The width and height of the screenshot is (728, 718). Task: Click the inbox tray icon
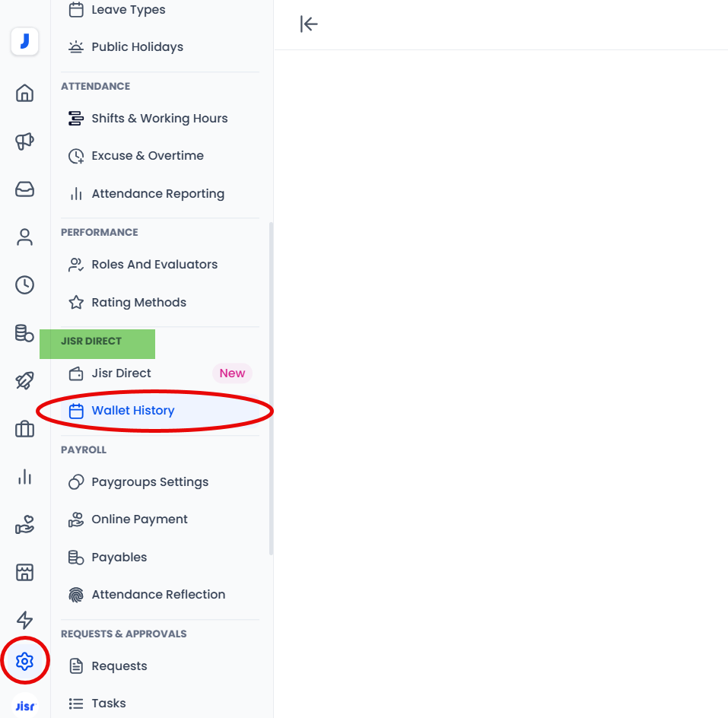(25, 189)
